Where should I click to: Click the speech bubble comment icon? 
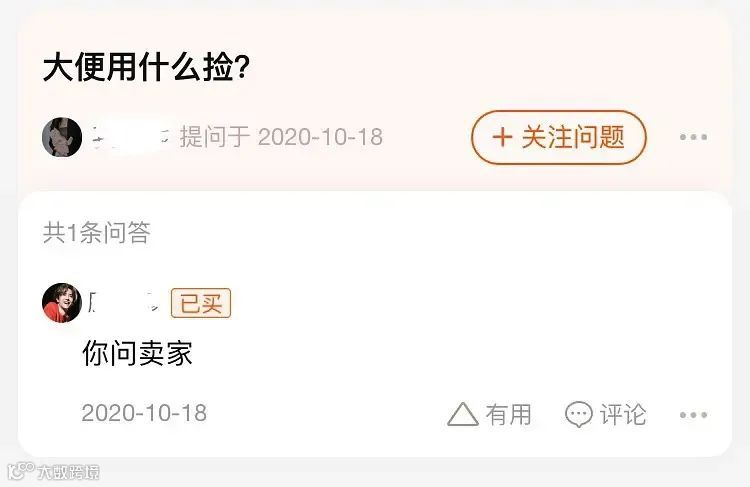(x=579, y=414)
